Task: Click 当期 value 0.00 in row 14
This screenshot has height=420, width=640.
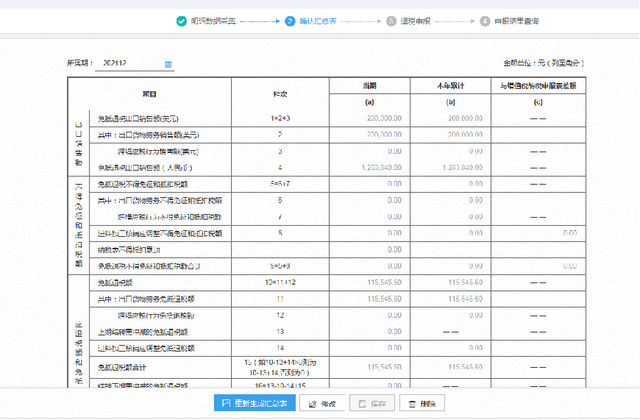Action: pyautogui.click(x=394, y=348)
